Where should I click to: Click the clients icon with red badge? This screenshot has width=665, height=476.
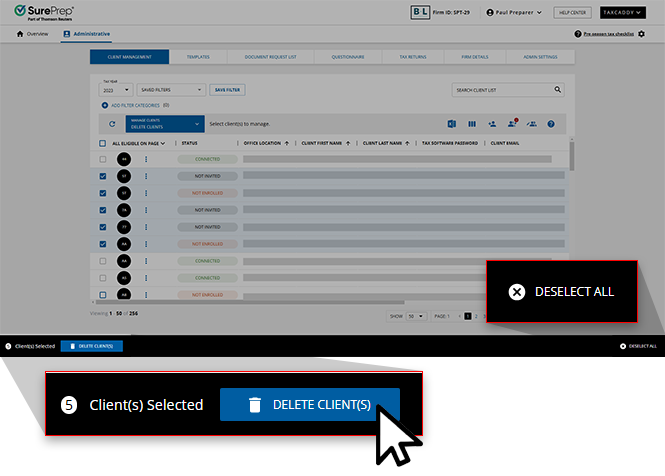(x=512, y=123)
